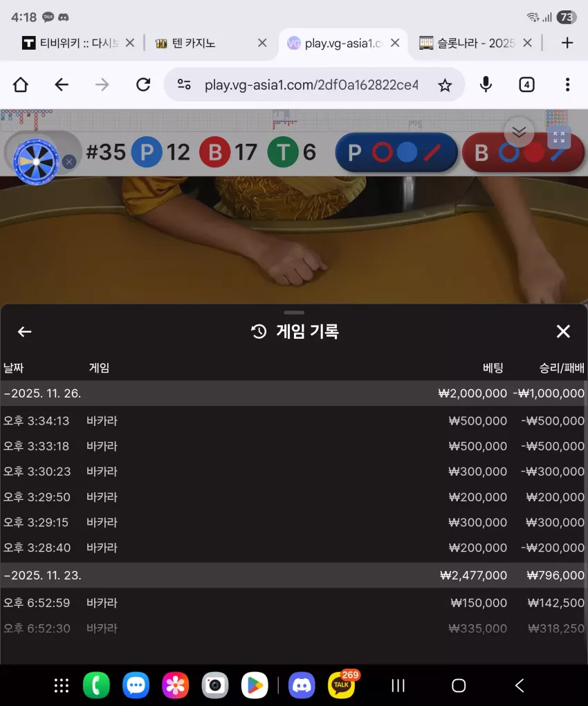Click the browser forward arrow

point(102,84)
